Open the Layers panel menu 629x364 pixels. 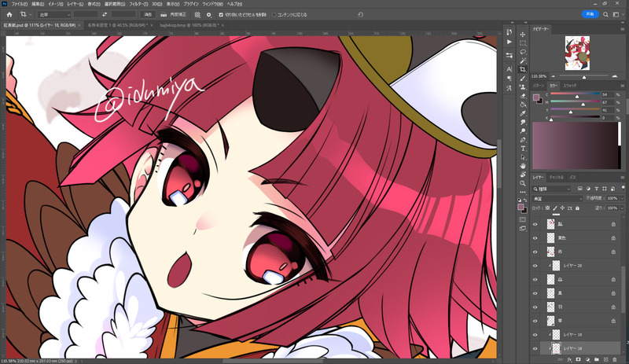pos(622,178)
